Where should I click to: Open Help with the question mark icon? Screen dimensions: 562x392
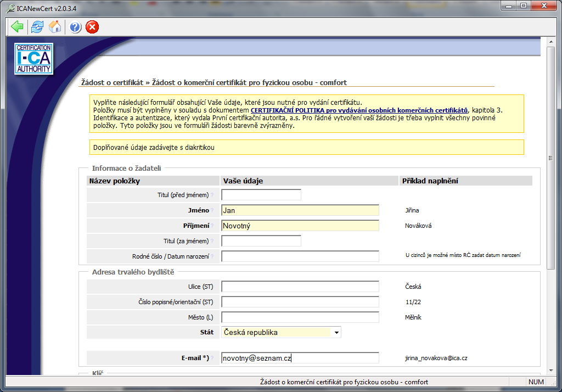click(x=75, y=27)
